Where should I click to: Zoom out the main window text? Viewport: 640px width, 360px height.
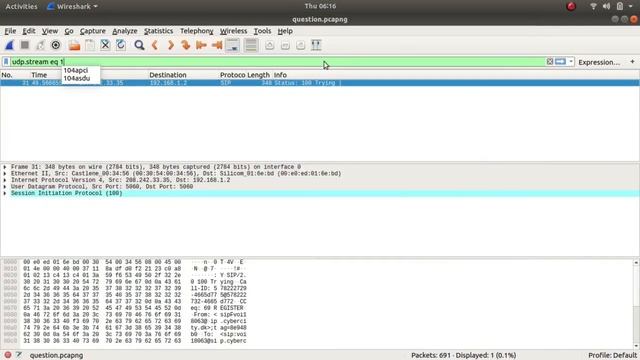coord(285,45)
